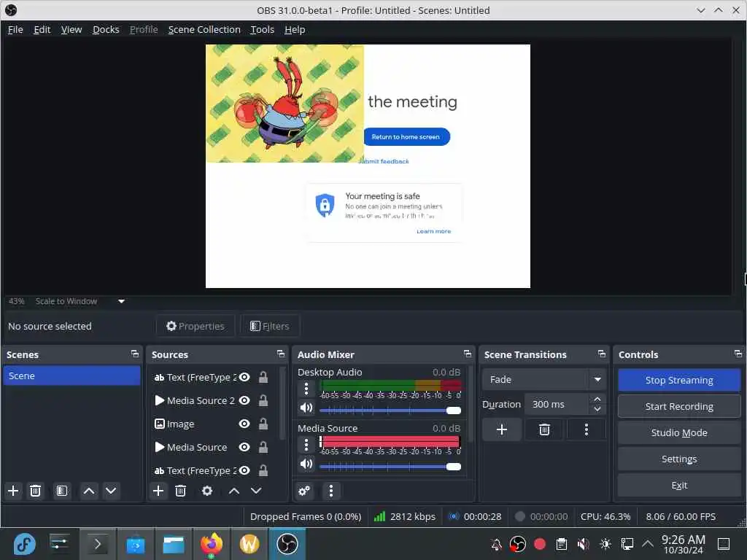The image size is (747, 560).
Task: Open volume tray icon
Action: click(583, 544)
